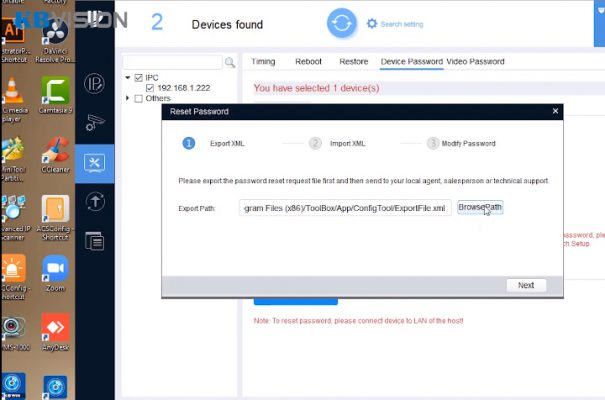Open the camera settings sidebar icon
Viewport: 605px width, 400px height.
95,123
